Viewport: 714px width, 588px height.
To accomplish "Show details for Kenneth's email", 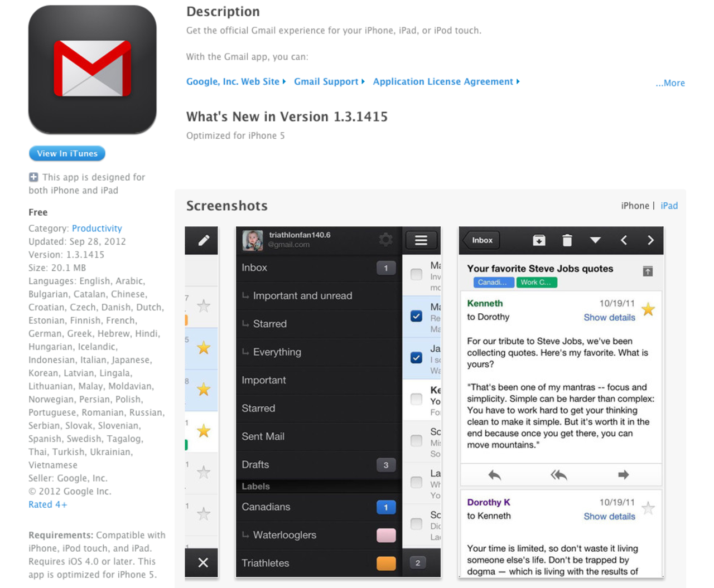I will (609, 317).
